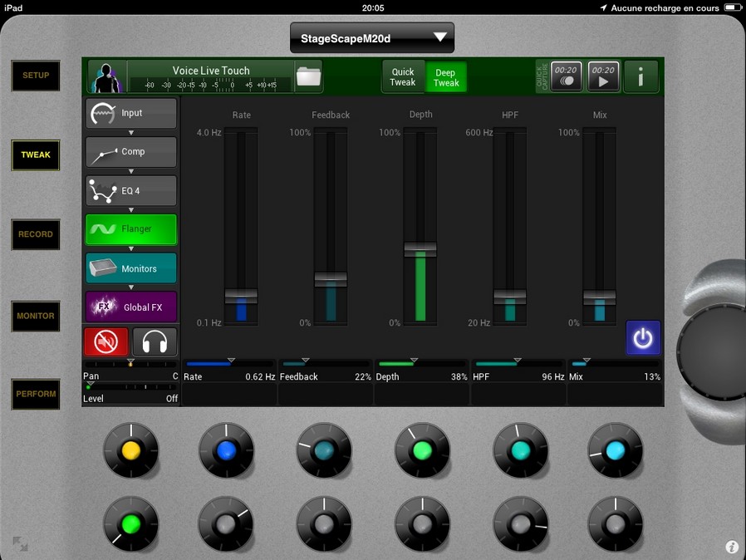Go to the PERFORM mode
The width and height of the screenshot is (746, 560).
(36, 394)
